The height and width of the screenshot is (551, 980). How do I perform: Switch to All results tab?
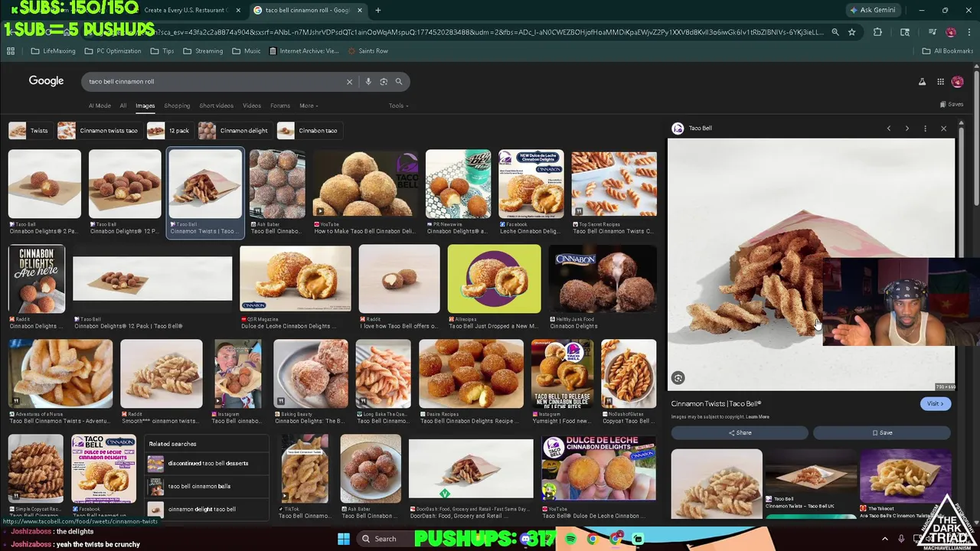[x=122, y=106]
